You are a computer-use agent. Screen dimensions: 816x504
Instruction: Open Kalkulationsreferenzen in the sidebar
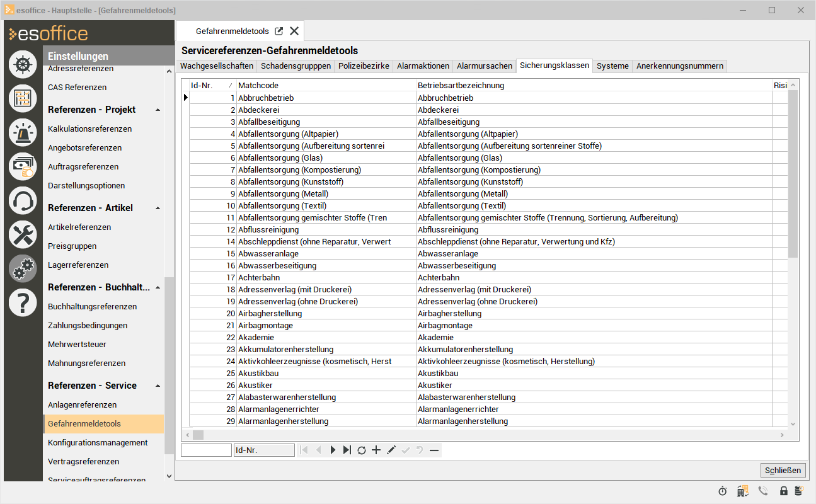point(89,129)
